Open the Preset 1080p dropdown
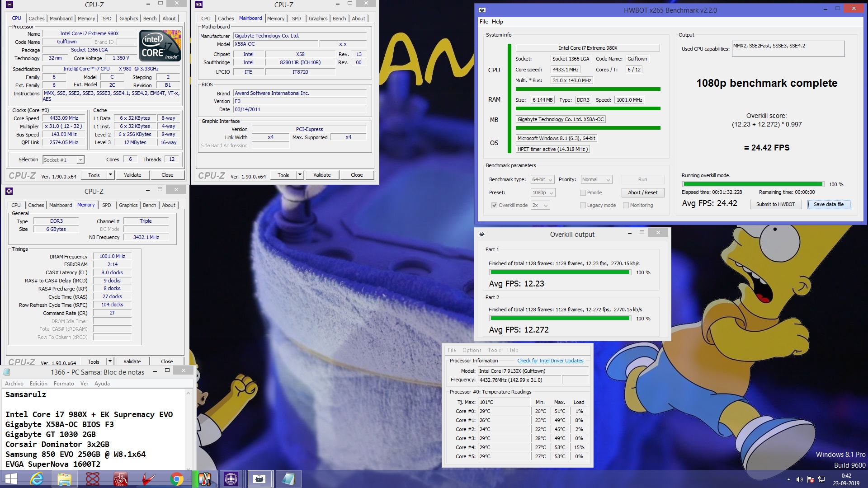 (x=543, y=192)
